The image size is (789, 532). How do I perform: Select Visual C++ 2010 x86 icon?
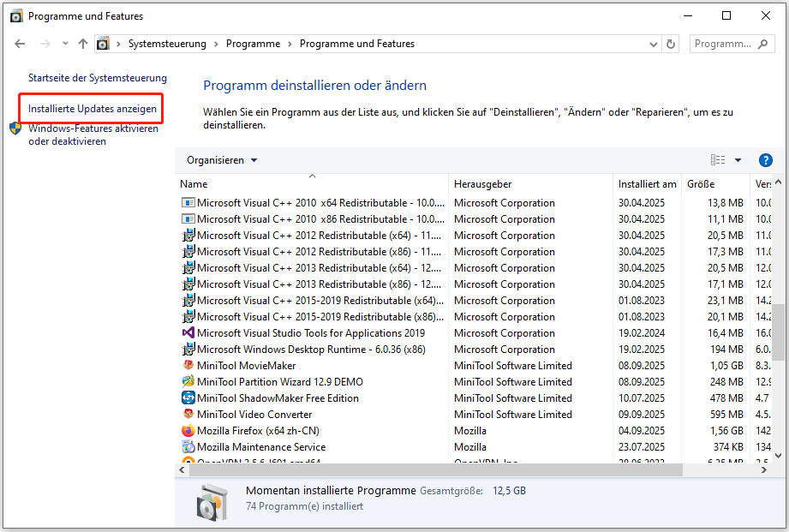188,219
